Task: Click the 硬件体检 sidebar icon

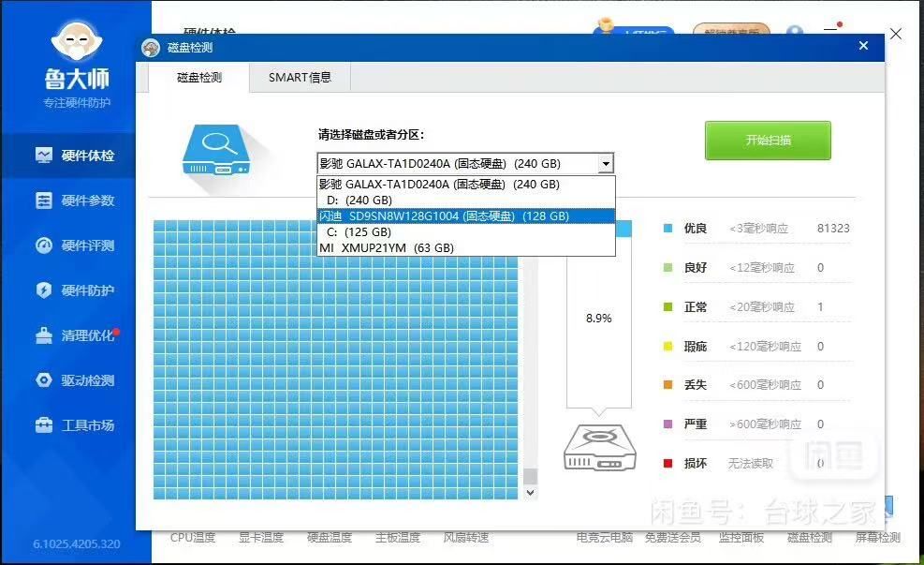Action: click(44, 156)
